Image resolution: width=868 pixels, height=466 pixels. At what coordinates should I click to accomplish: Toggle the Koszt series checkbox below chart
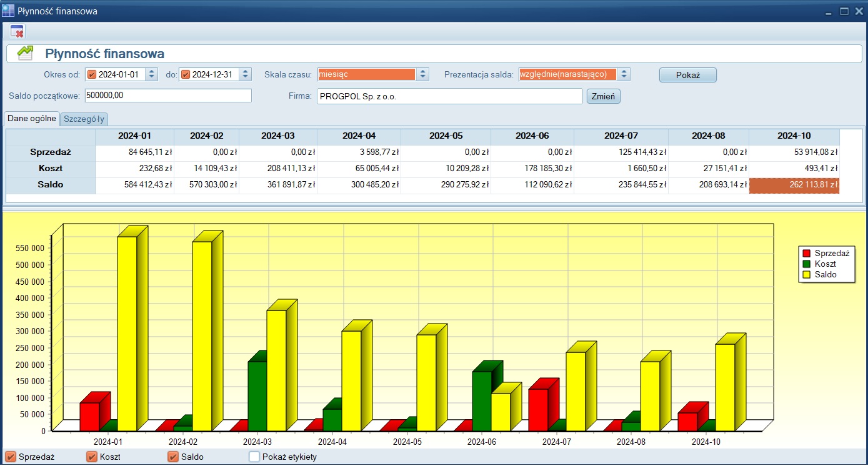92,457
